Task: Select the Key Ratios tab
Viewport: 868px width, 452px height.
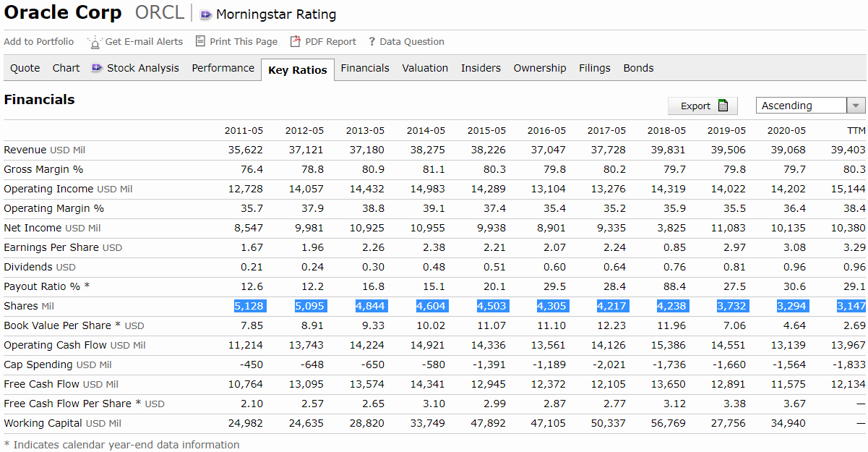Action: click(x=298, y=70)
